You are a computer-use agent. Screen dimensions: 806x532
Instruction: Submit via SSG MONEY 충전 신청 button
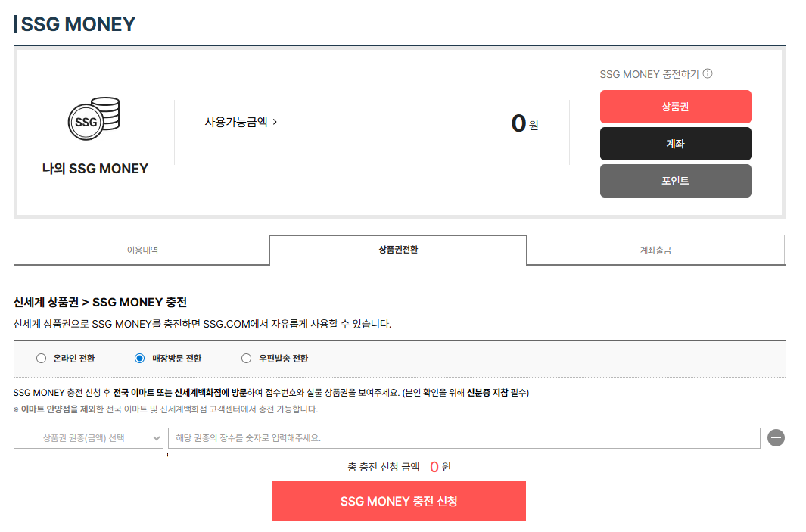pyautogui.click(x=399, y=500)
